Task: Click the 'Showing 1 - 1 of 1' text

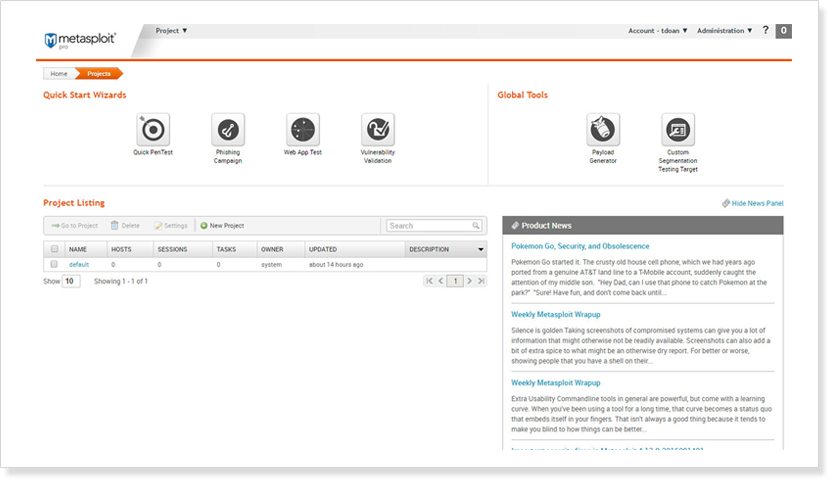Action: pos(121,281)
